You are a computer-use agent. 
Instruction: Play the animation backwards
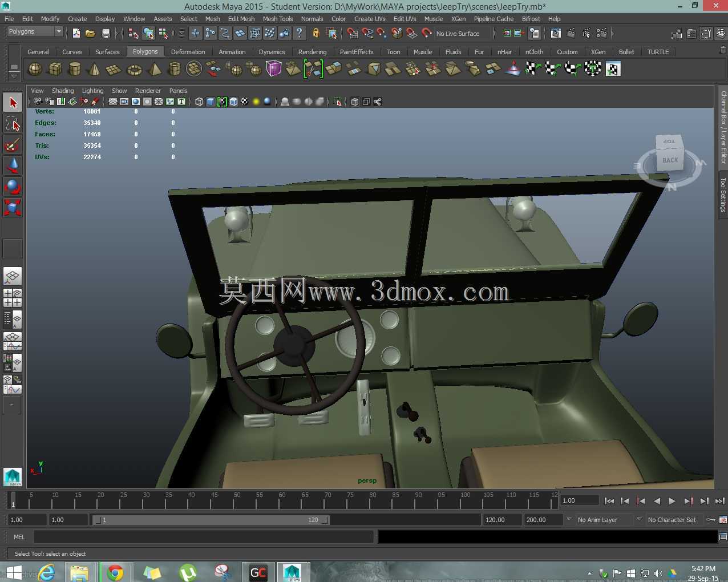coord(657,501)
